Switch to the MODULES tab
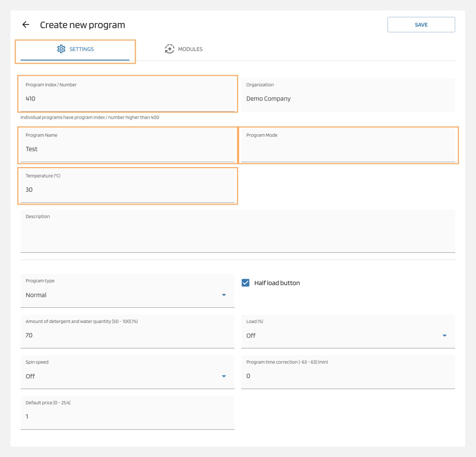Image resolution: width=476 pixels, height=457 pixels. coord(190,49)
